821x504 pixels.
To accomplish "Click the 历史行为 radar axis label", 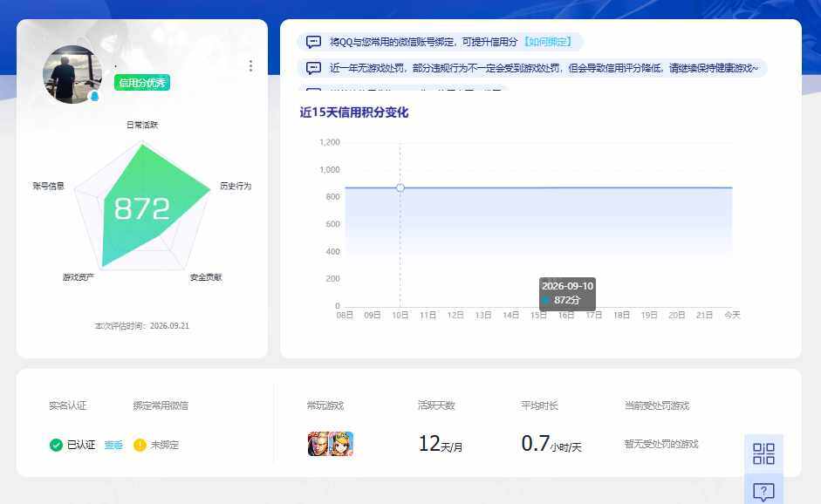I will click(x=236, y=186).
